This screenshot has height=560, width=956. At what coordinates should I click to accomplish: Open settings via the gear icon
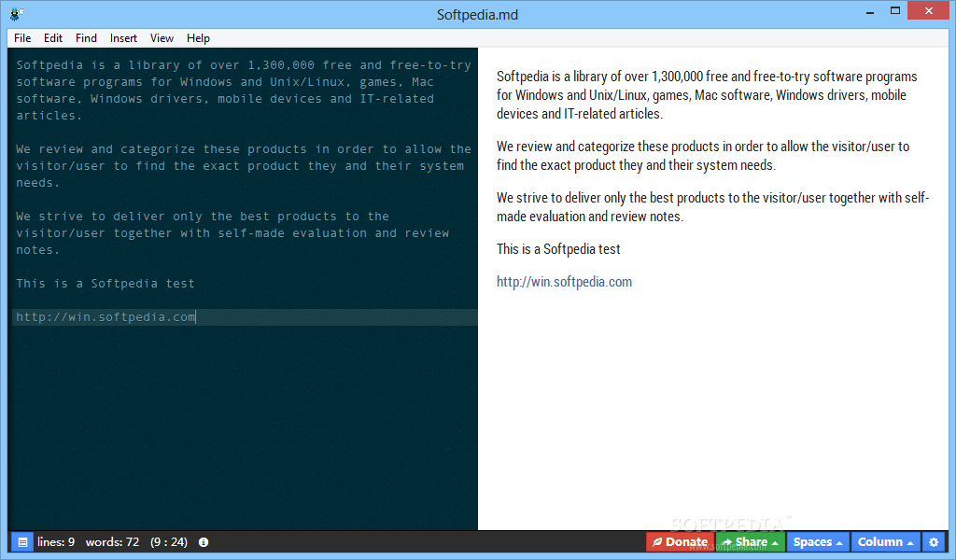coord(934,541)
